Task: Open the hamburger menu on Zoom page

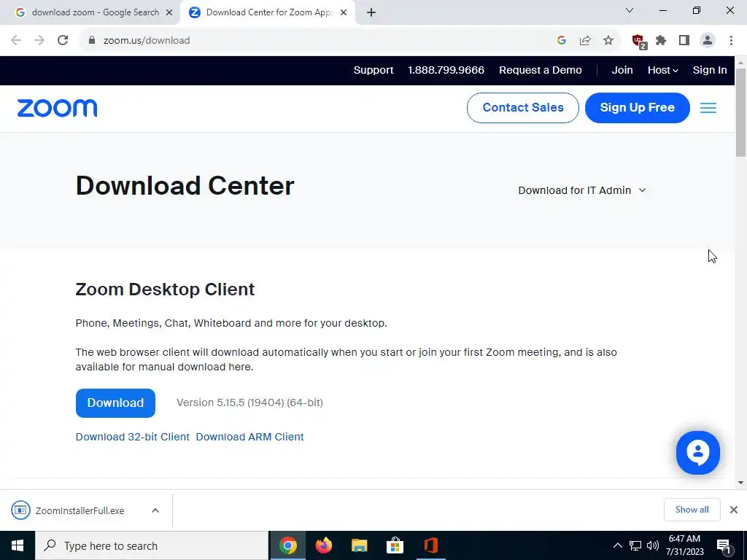Action: point(708,108)
